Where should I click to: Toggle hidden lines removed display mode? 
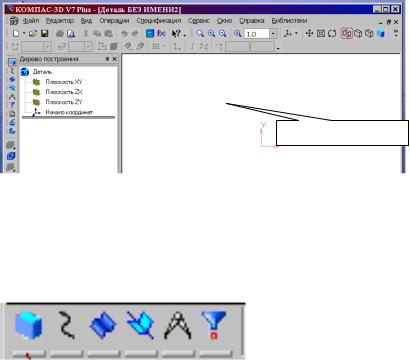358,33
